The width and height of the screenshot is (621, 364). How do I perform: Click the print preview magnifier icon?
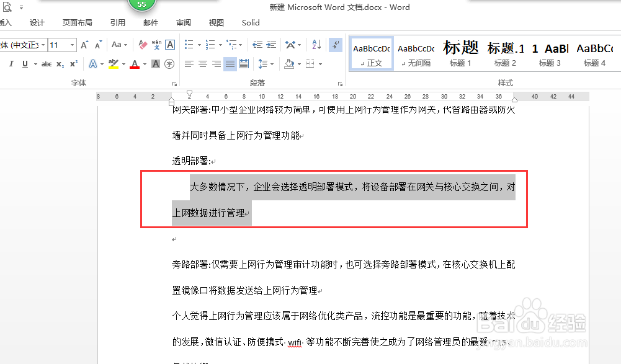[7, 7]
